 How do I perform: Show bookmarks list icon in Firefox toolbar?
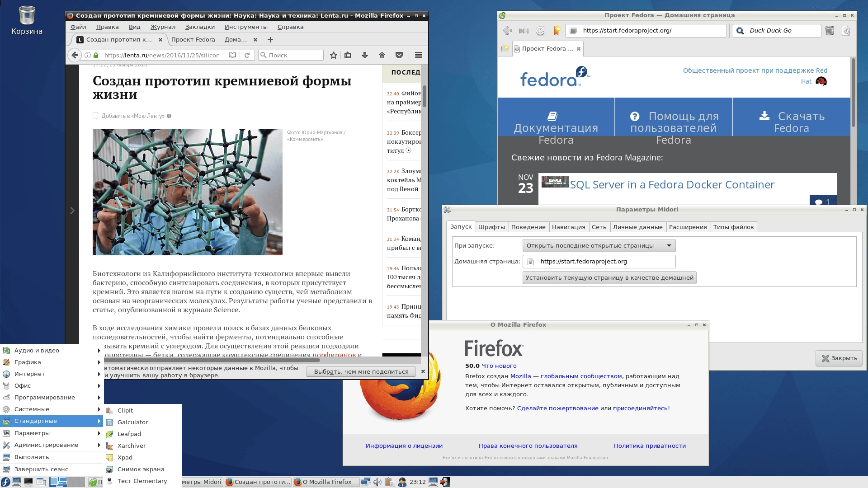coord(348,55)
